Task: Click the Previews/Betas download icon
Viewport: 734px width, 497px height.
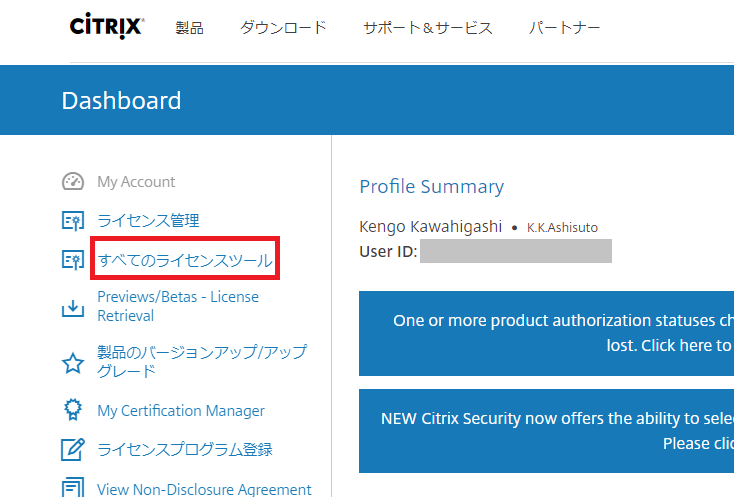Action: click(x=73, y=307)
